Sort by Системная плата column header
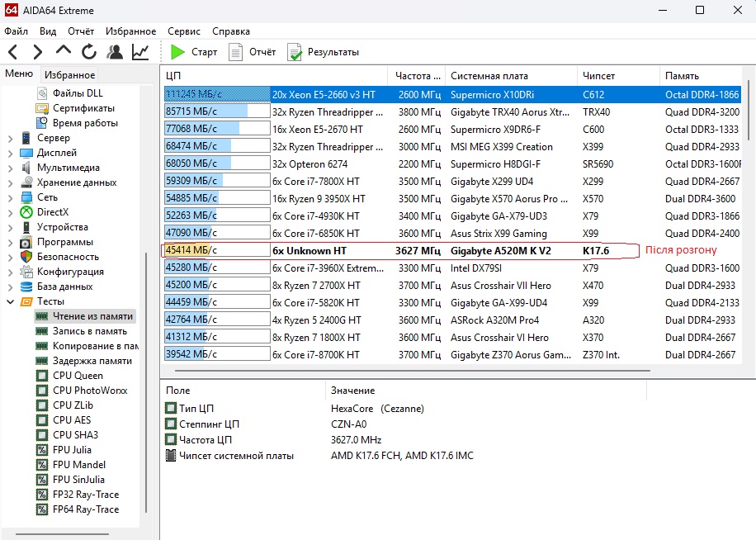 [x=511, y=76]
